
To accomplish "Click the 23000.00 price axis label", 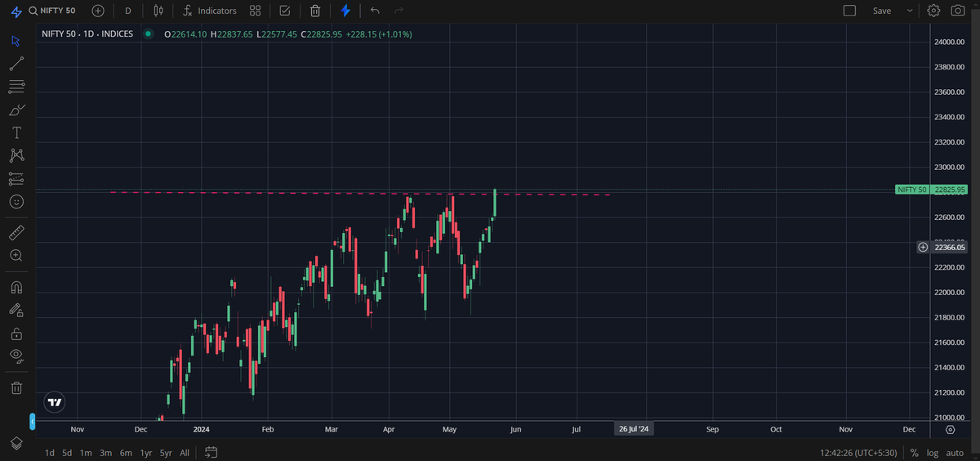I will [x=951, y=168].
